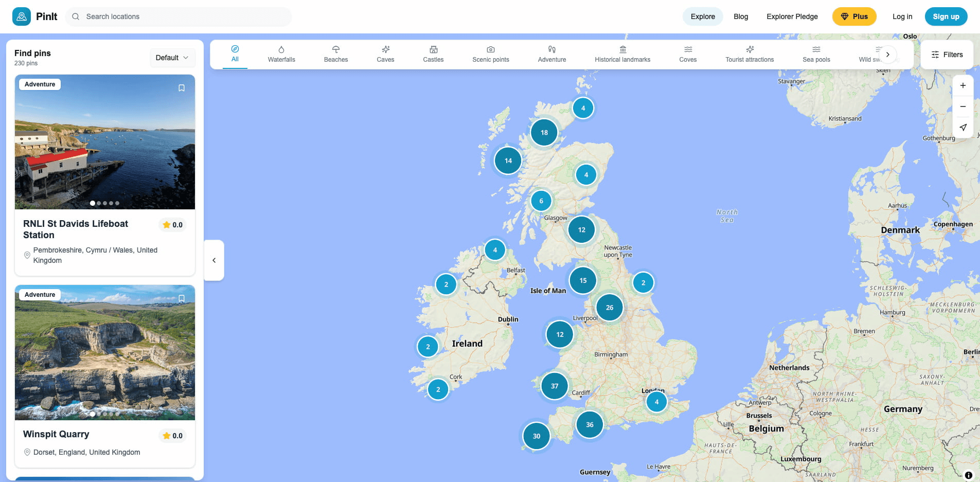This screenshot has width=980, height=482.
Task: Zoom out on the map
Action: pos(963,106)
